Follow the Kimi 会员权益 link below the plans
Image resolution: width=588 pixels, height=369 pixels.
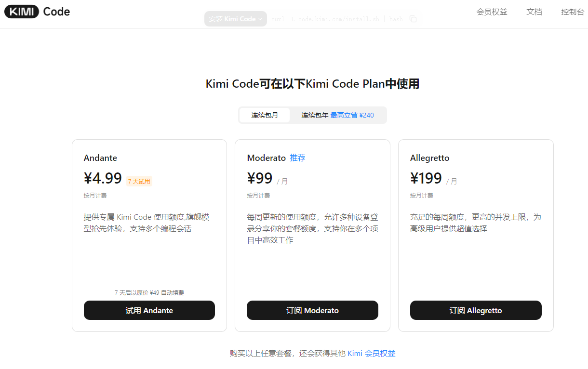tap(371, 353)
